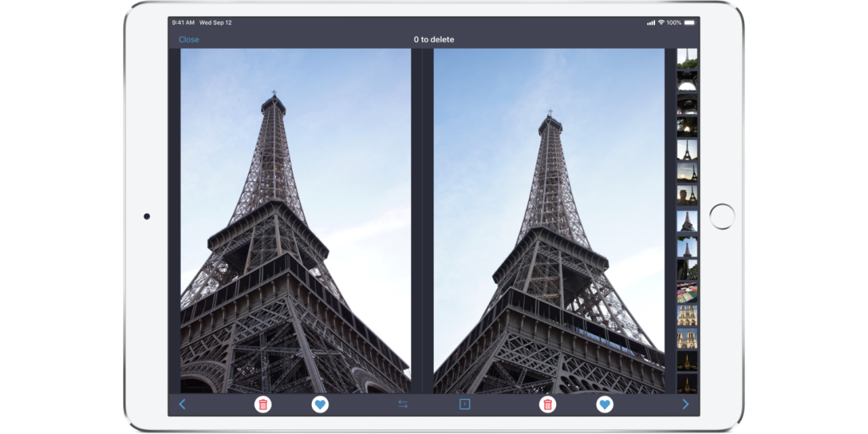Tap the '0 to delete' title
The width and height of the screenshot is (868, 434).
434,39
